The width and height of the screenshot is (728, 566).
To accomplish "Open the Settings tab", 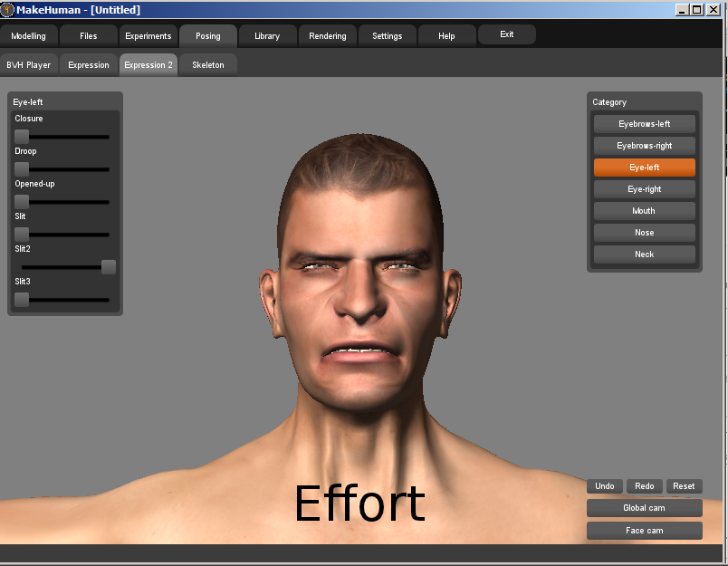I will tap(388, 35).
